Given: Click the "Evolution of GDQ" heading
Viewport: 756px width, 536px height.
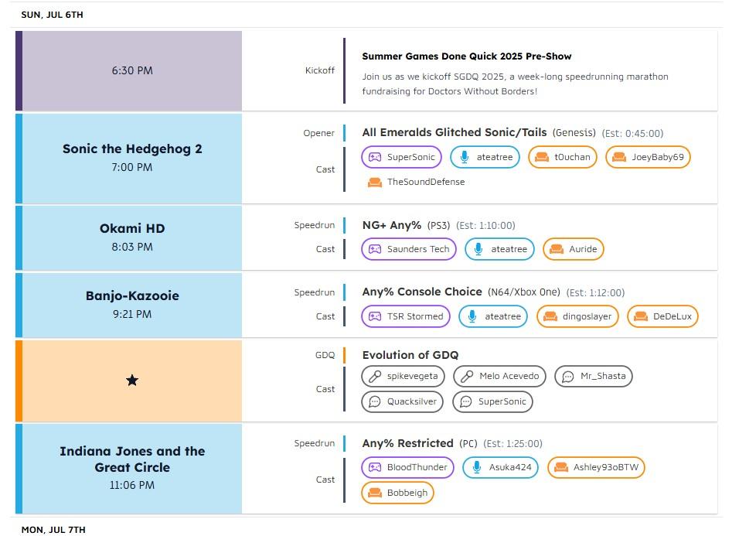Looking at the screenshot, I should pos(410,355).
